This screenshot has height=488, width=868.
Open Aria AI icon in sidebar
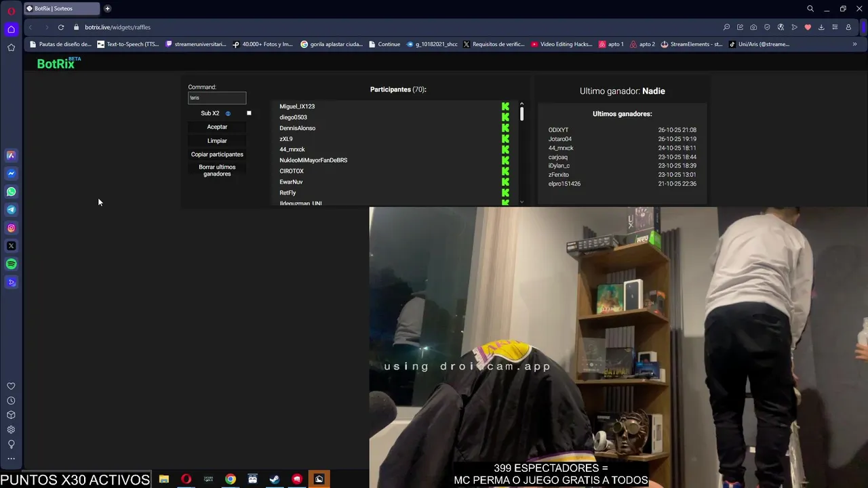11,155
